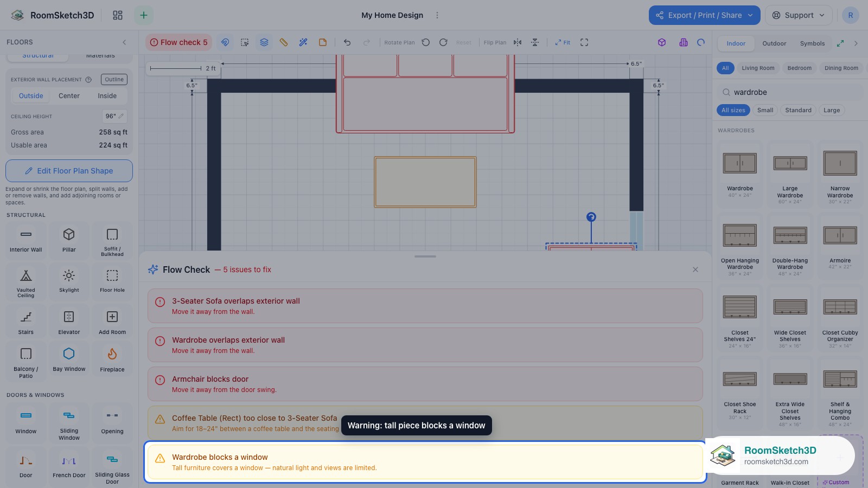This screenshot has width=868, height=488.
Task: Click Fit to view
Action: click(x=563, y=42)
